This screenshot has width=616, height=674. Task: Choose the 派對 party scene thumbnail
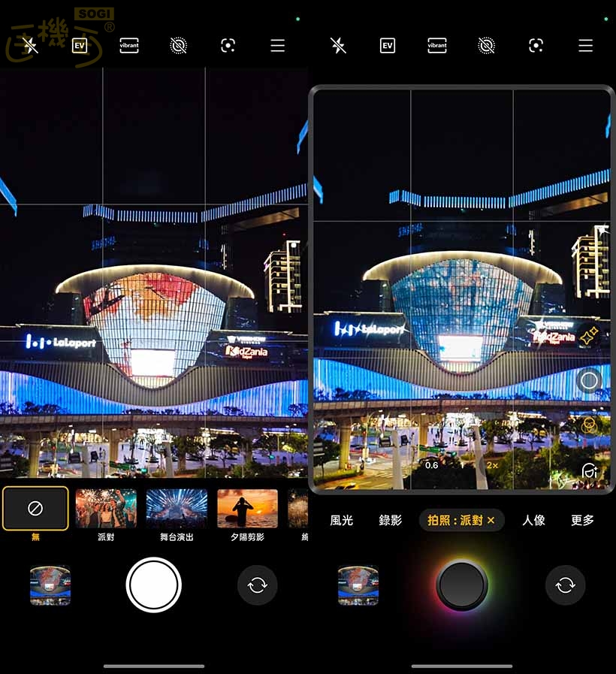tap(106, 509)
